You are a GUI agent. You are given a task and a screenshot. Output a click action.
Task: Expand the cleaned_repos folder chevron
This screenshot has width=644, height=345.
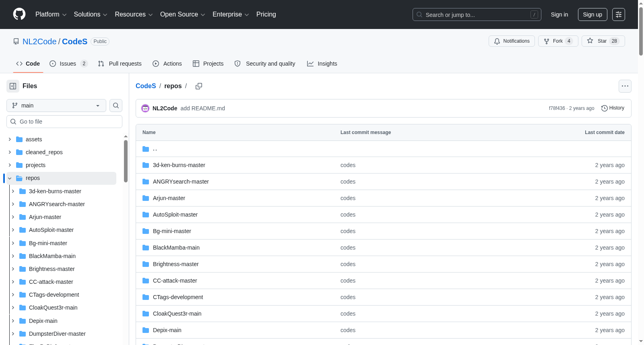(10, 152)
